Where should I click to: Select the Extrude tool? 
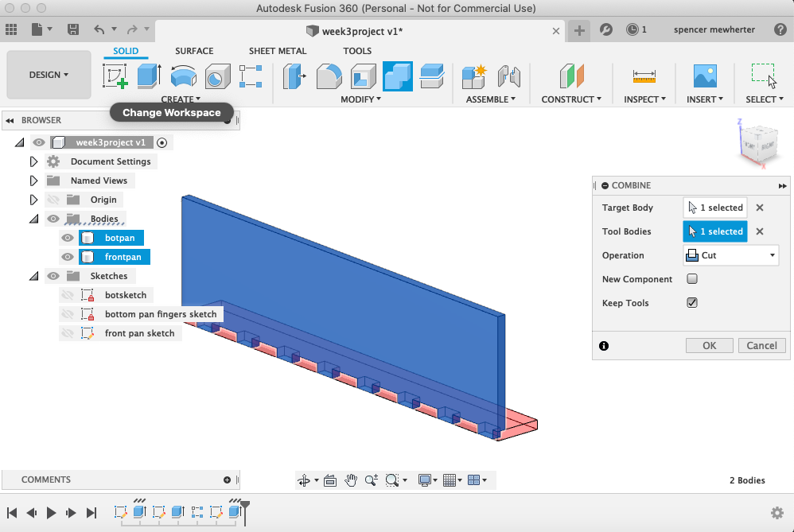[x=149, y=76]
